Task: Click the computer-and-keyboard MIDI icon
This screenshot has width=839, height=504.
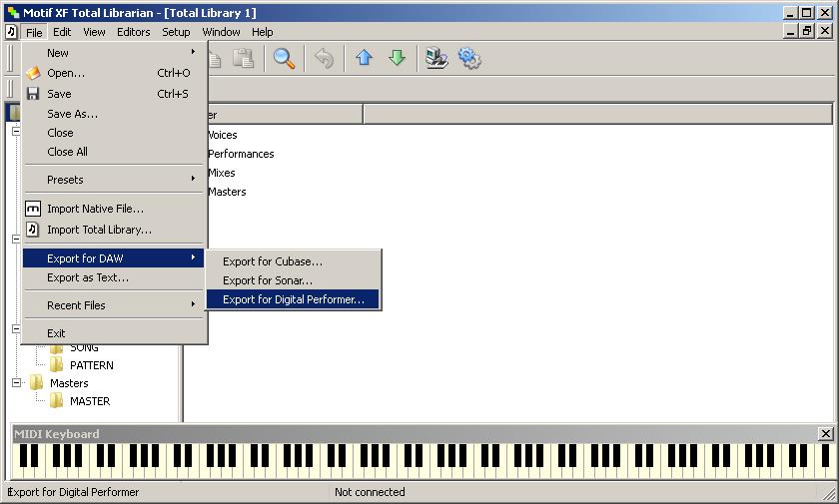Action: [x=436, y=58]
